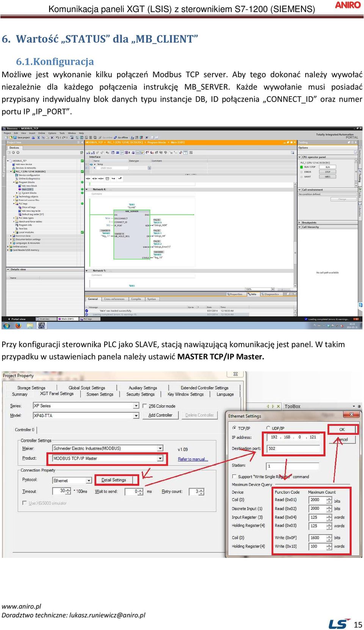Image resolution: width=364 pixels, height=630 pixels.
Task: Open the Online menu in TIA Portal
Action: click(x=41, y=133)
